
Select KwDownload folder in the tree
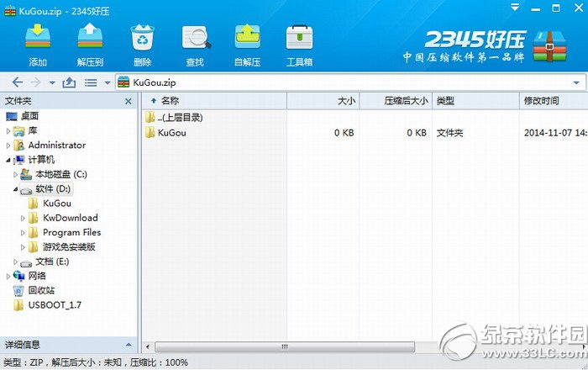[63, 218]
